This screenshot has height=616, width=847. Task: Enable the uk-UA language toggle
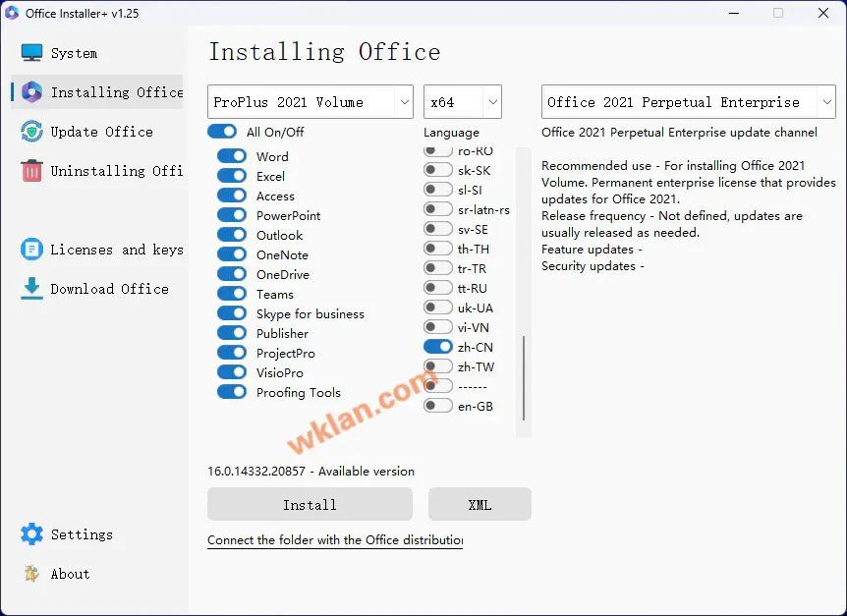[438, 308]
